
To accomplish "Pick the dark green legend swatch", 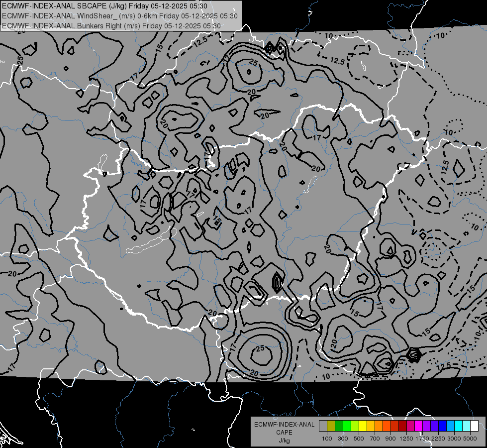I will 339,426.
